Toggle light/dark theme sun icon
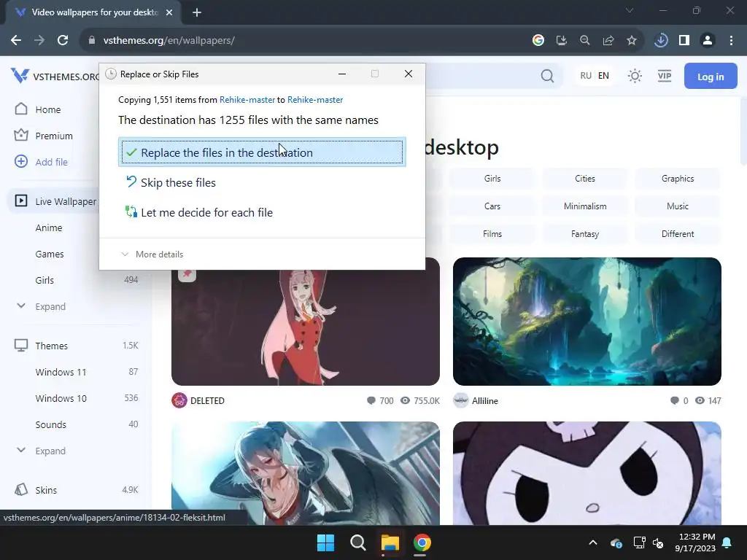This screenshot has height=560, width=747. pyautogui.click(x=635, y=76)
